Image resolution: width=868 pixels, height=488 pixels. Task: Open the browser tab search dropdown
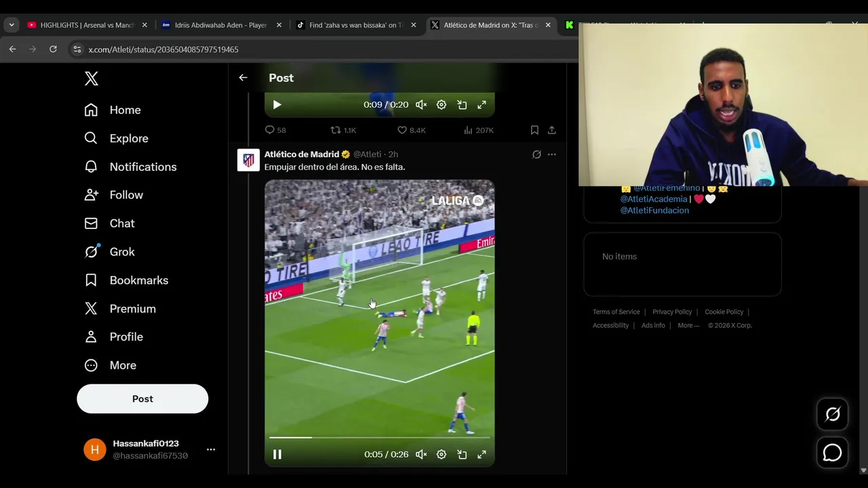point(12,25)
